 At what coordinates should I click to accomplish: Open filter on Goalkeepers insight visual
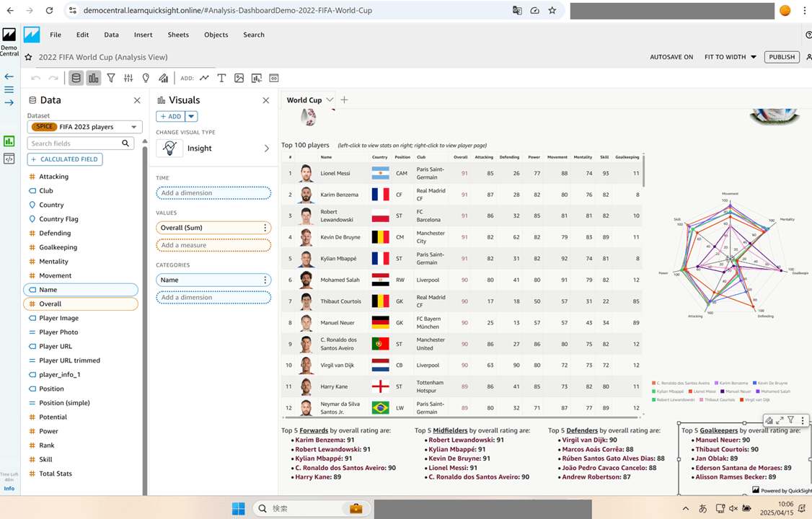tap(791, 420)
